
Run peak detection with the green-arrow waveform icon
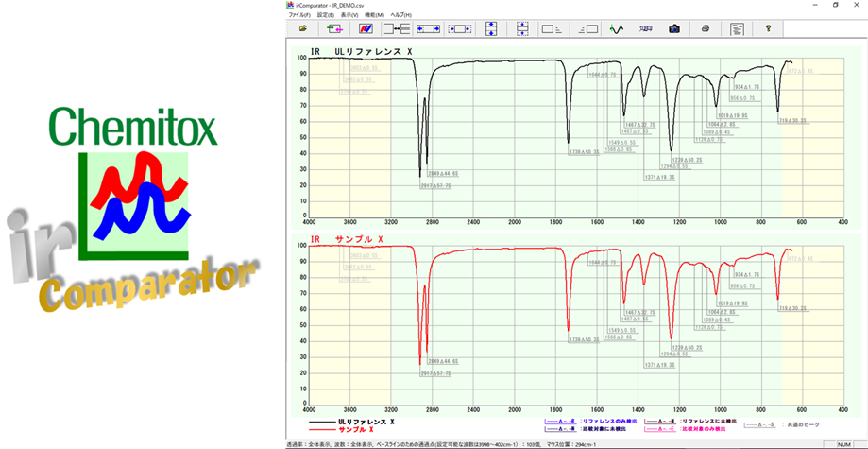point(617,28)
